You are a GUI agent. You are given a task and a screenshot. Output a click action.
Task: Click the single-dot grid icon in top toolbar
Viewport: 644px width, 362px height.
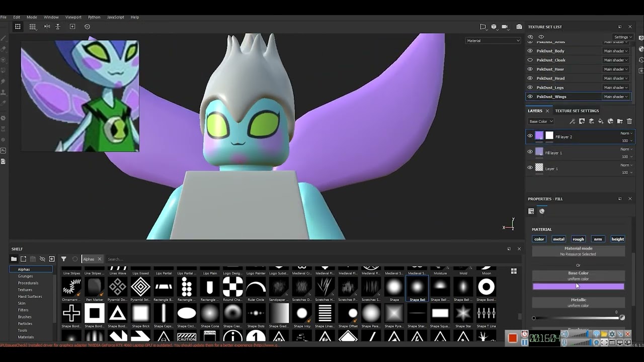pyautogui.click(x=18, y=27)
